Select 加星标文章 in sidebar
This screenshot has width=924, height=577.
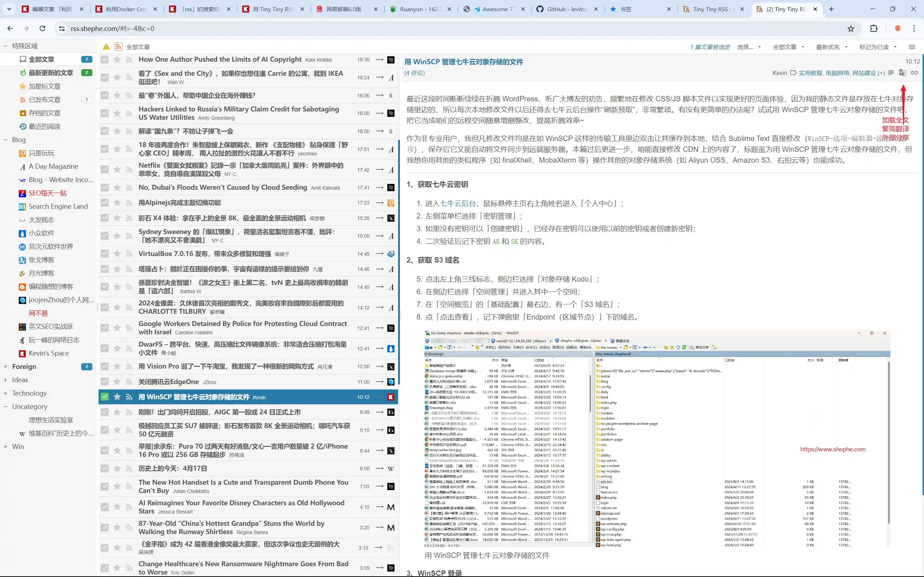[x=44, y=86]
